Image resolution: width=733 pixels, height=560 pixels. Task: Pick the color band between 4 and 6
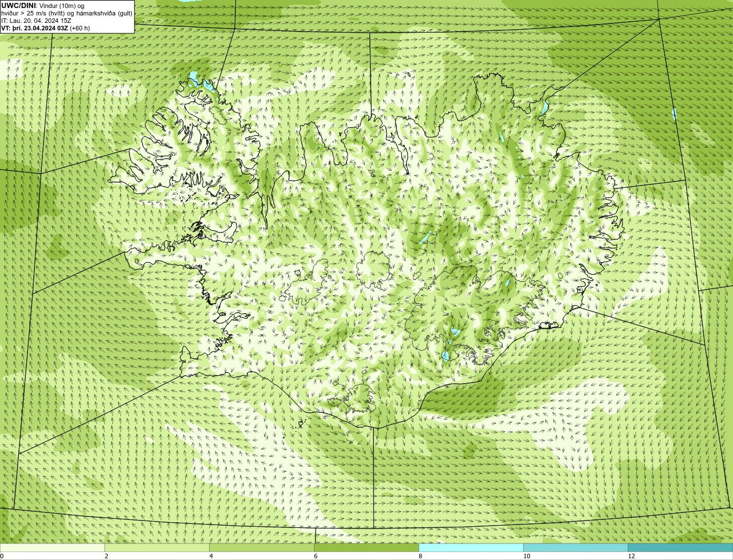click(x=262, y=547)
